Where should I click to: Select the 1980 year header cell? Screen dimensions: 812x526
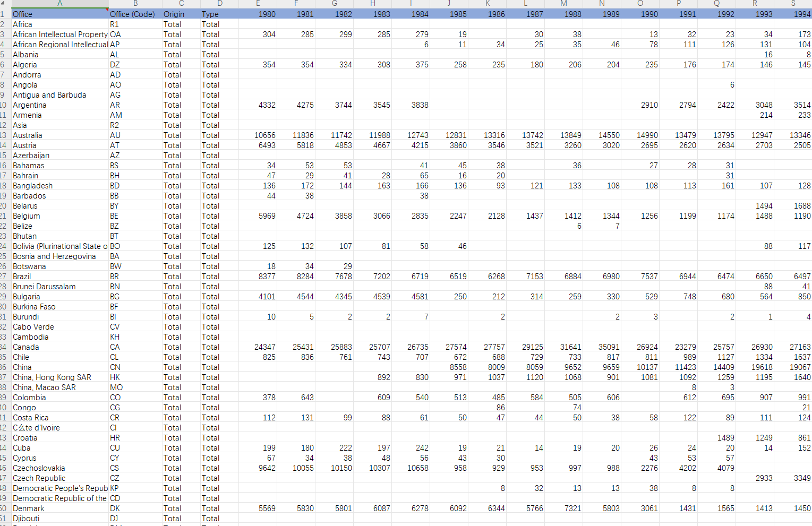[258, 14]
